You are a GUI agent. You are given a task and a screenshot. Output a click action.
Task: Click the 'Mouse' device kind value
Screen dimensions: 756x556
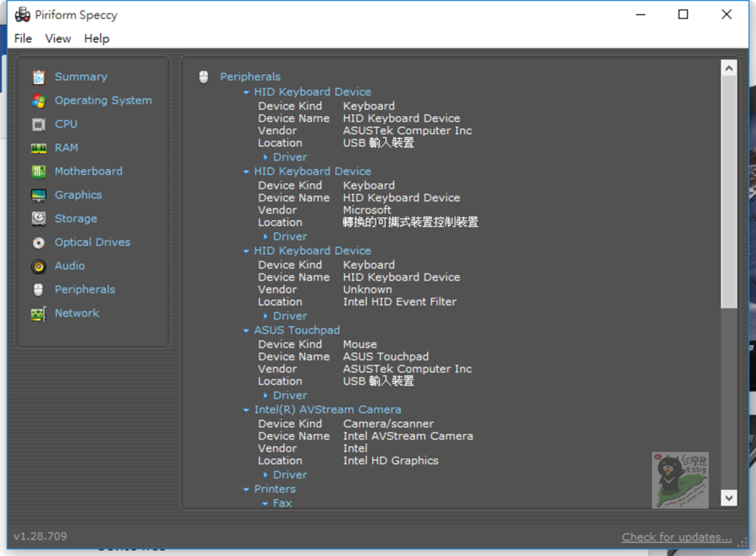click(x=360, y=344)
